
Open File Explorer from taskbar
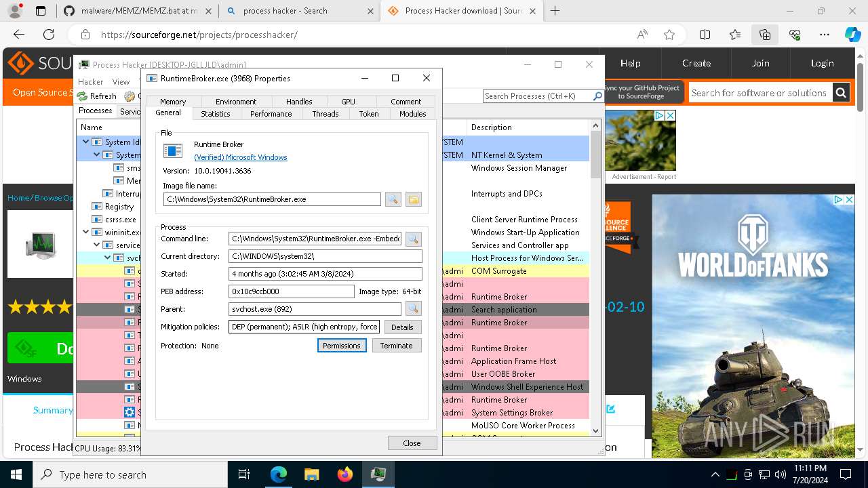point(311,474)
